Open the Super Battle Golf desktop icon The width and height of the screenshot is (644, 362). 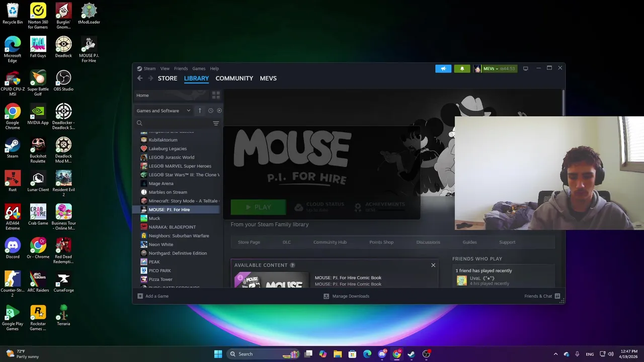point(38,83)
